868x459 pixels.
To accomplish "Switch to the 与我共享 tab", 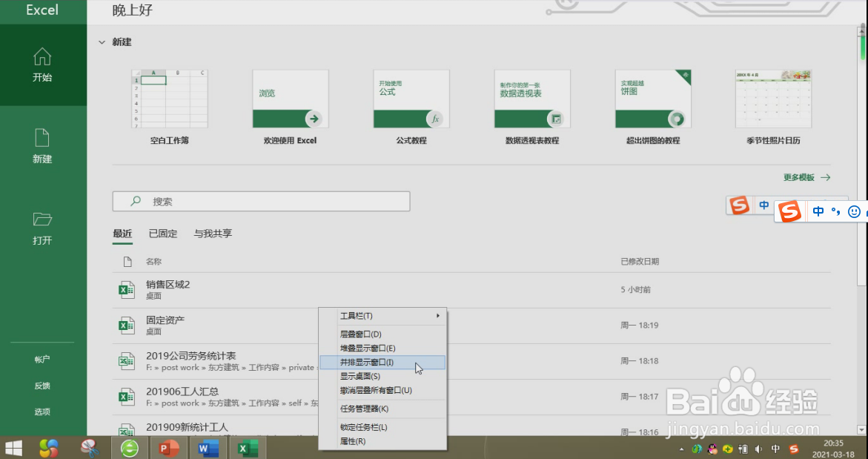I will pos(213,234).
